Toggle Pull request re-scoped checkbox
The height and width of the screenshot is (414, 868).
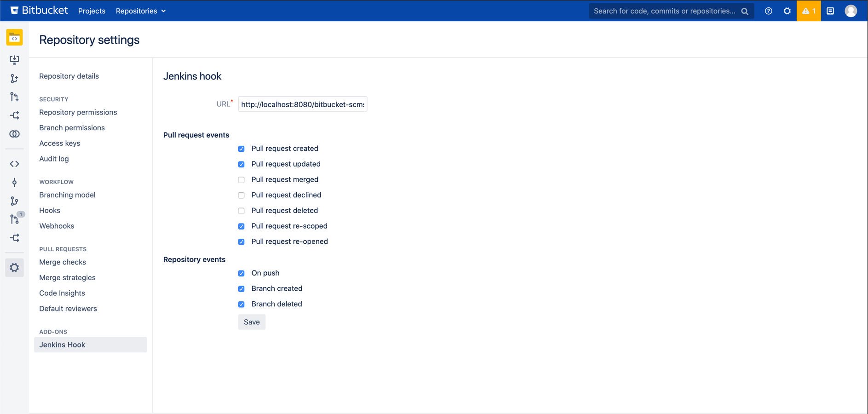pyautogui.click(x=241, y=226)
